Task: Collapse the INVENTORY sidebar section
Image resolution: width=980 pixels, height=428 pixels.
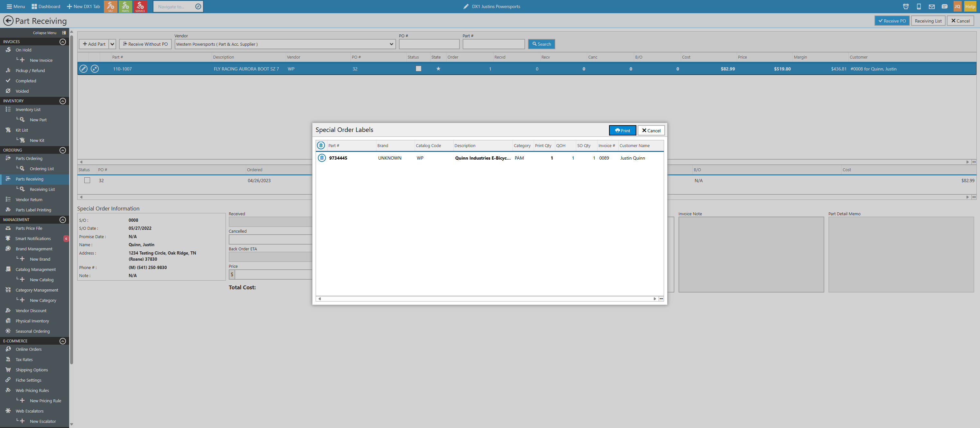Action: [63, 101]
